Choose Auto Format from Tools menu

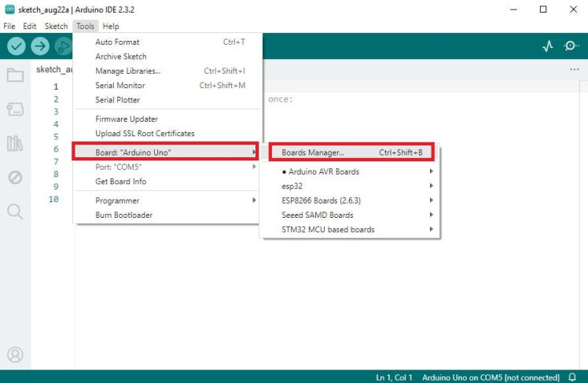pos(167,42)
